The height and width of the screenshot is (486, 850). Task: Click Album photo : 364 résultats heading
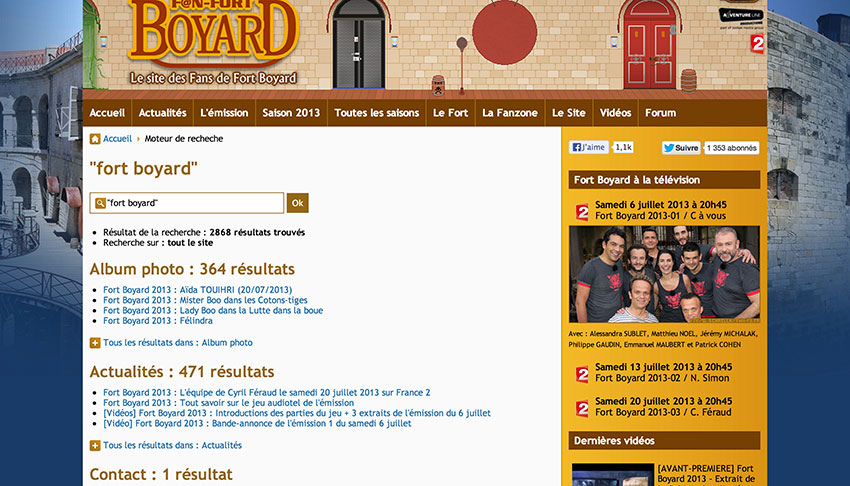point(192,269)
